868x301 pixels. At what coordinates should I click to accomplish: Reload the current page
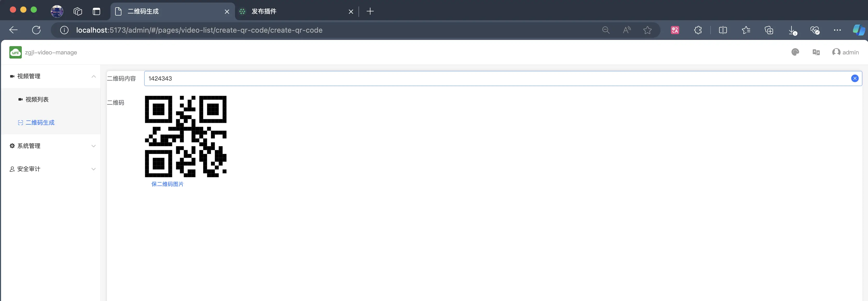(x=36, y=30)
